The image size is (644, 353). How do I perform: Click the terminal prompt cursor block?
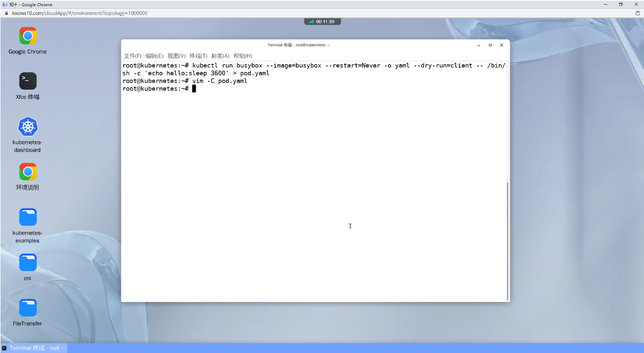pyautogui.click(x=194, y=89)
